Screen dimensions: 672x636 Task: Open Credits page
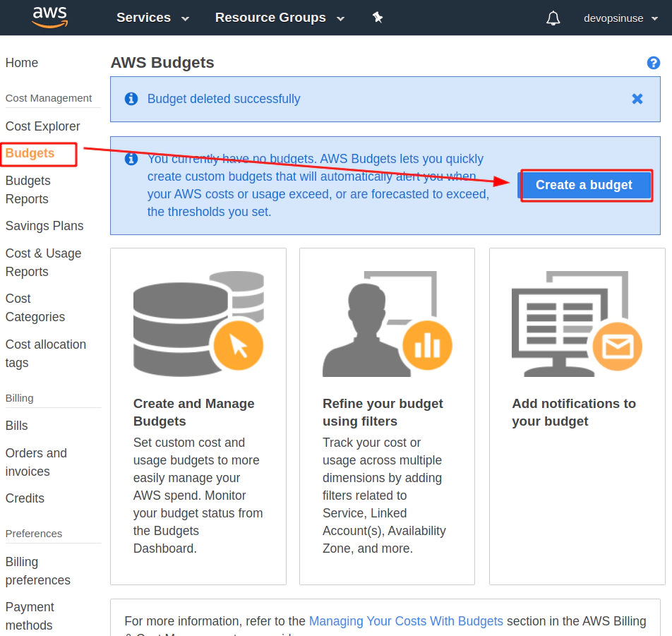click(x=25, y=498)
